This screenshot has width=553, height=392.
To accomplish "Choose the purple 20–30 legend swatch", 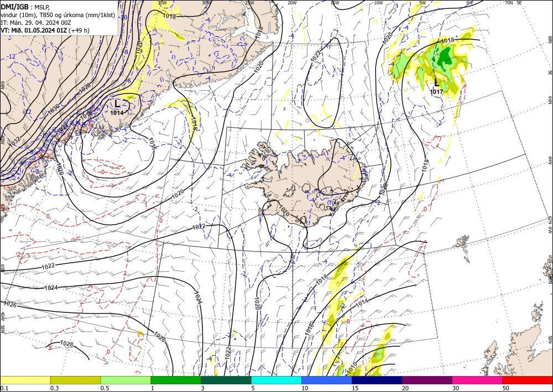I will 427,380.
